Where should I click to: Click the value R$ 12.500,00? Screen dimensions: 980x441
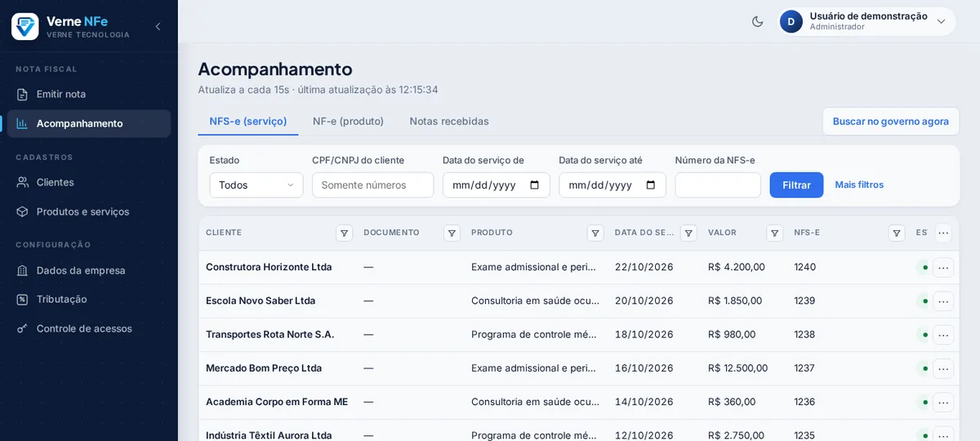tap(738, 368)
